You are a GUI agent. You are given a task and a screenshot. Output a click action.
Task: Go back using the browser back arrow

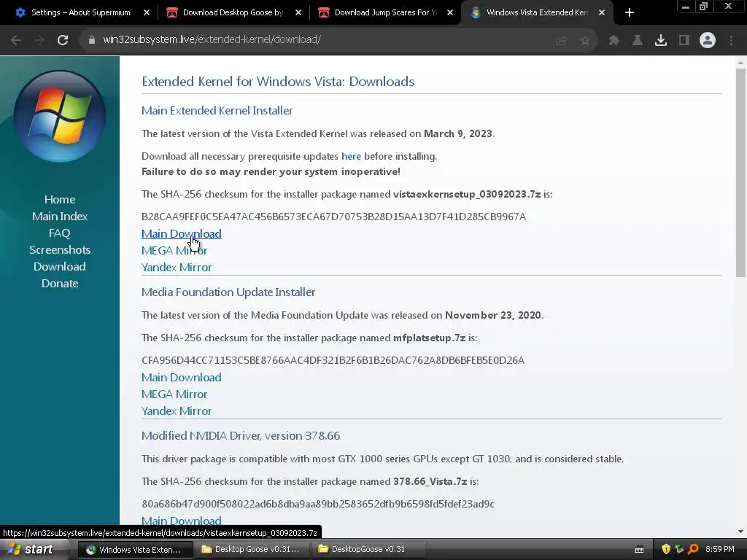(x=16, y=40)
